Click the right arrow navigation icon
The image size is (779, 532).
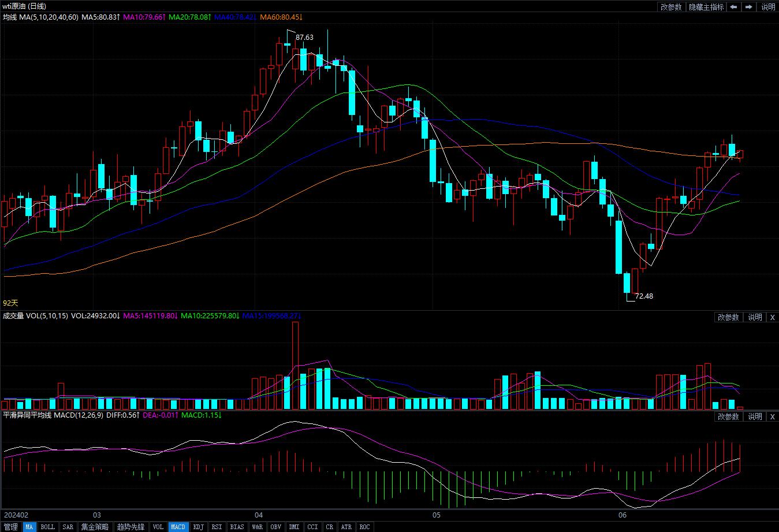(748, 7)
